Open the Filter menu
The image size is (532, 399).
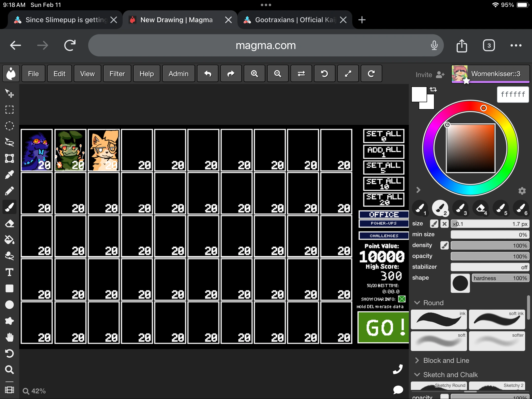tap(117, 74)
